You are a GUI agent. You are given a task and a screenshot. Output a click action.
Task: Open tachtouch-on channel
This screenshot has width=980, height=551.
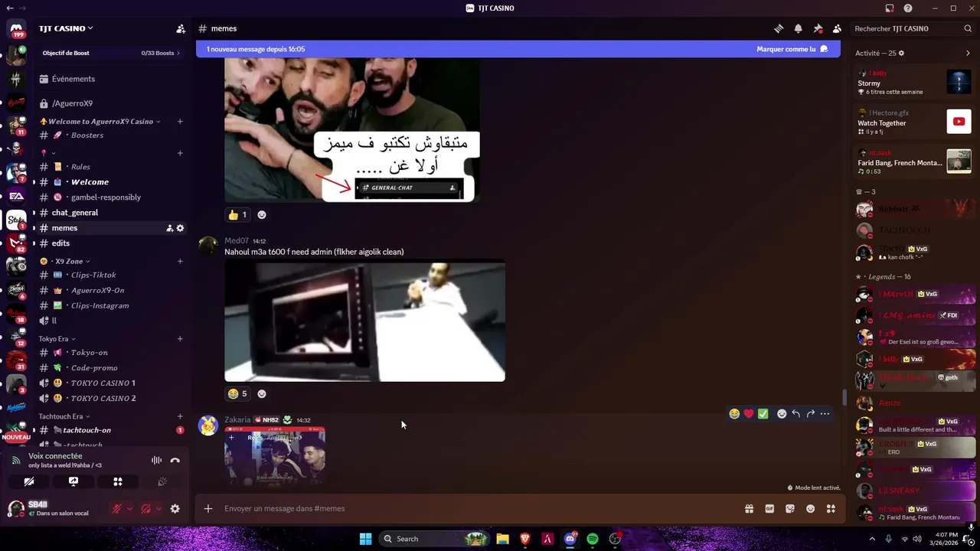coord(87,430)
